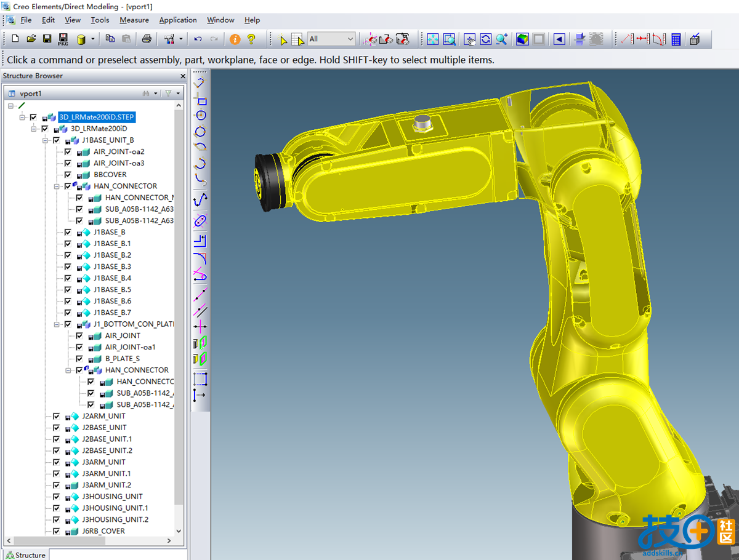Image resolution: width=739 pixels, height=560 pixels.
Task: Activate the yellow arrow select tool
Action: click(x=283, y=39)
